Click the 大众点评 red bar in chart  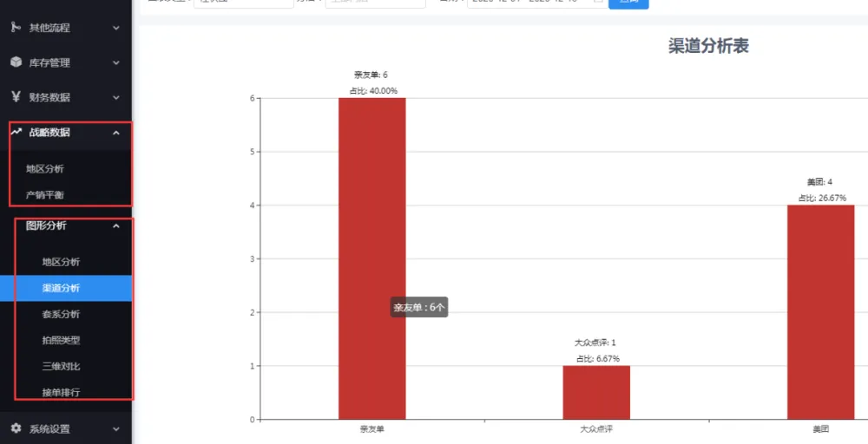tap(596, 393)
